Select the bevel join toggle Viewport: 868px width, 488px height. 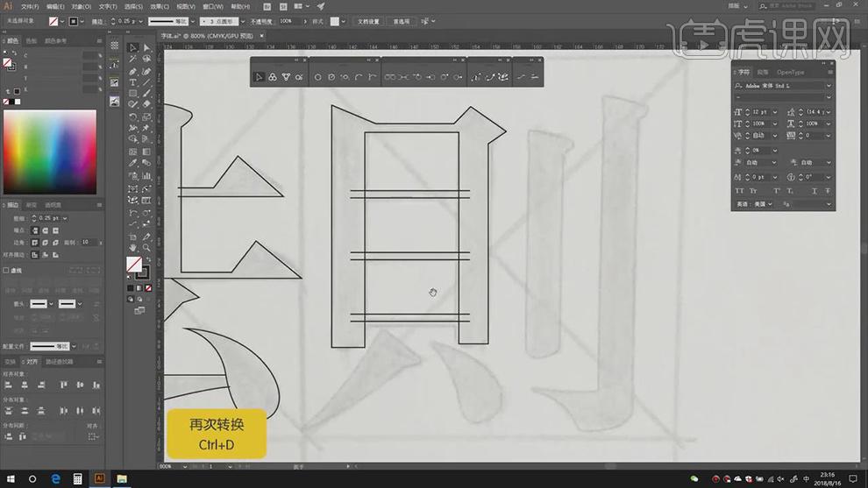(55, 243)
